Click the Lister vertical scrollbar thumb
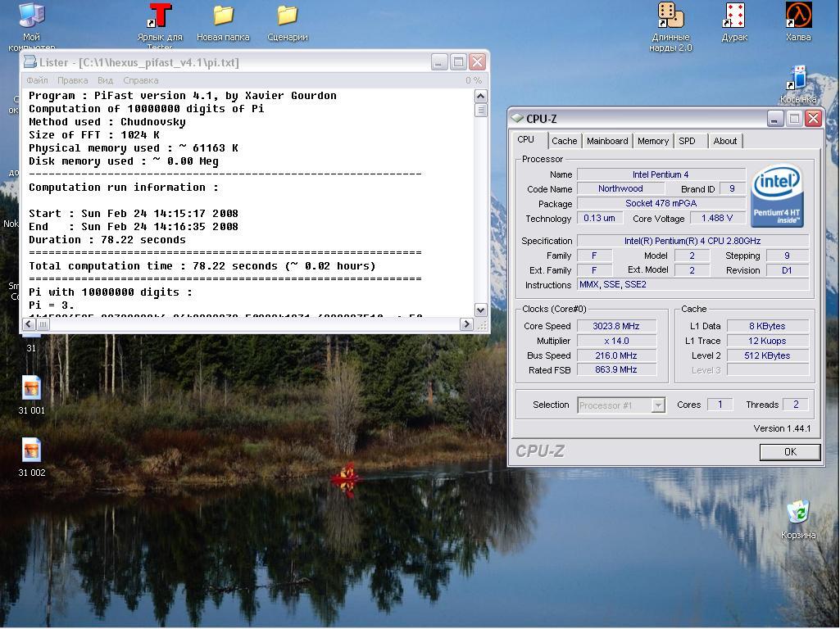The width and height of the screenshot is (840, 629). (x=480, y=111)
